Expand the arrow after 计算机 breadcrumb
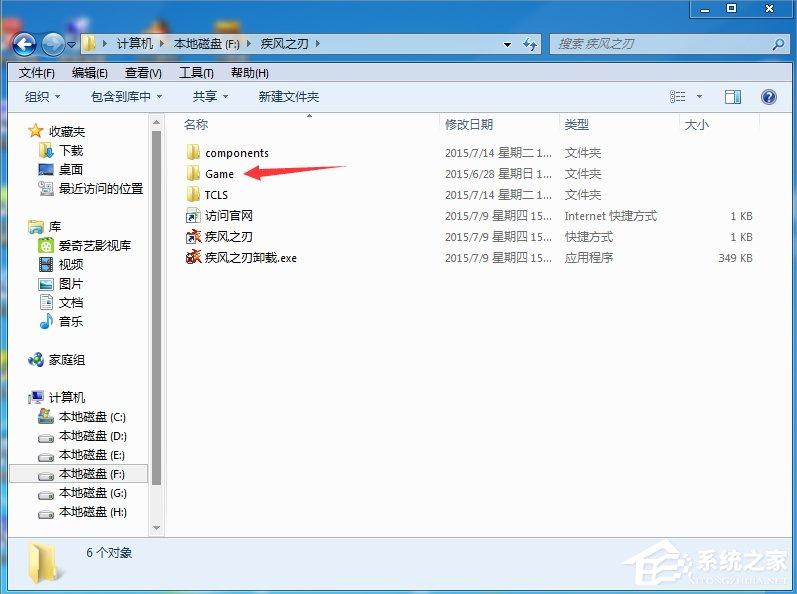The image size is (797, 594). (162, 44)
